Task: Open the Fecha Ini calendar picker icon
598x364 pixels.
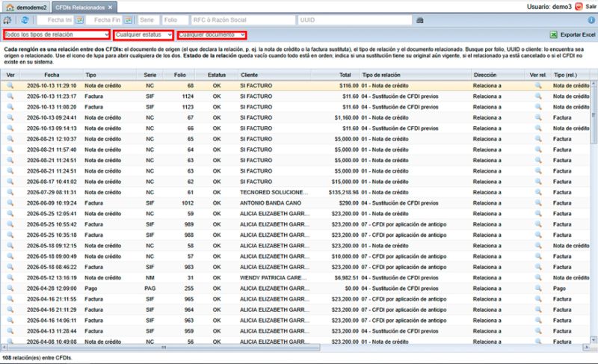Action: pos(79,20)
